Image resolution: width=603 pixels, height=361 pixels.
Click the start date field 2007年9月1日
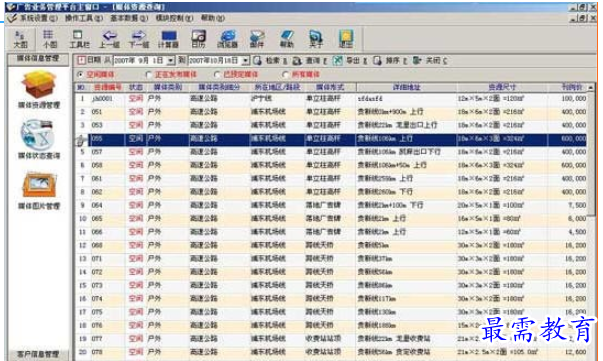(x=140, y=61)
